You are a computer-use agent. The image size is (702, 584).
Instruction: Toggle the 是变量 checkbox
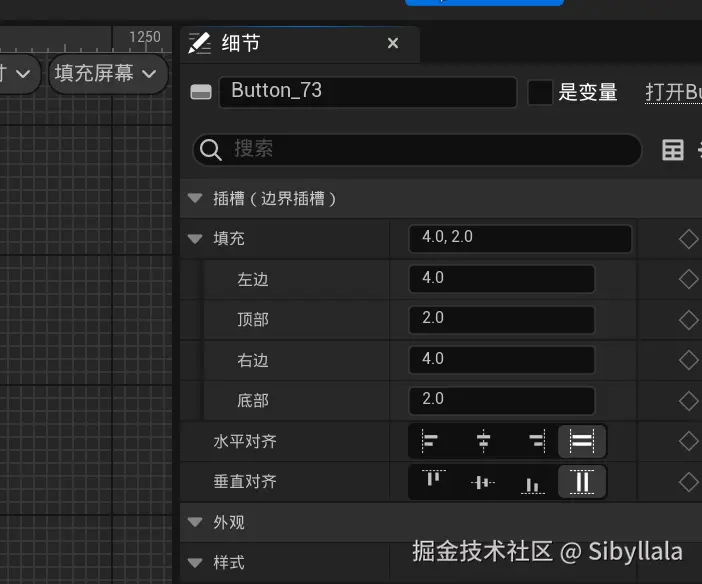[x=540, y=92]
